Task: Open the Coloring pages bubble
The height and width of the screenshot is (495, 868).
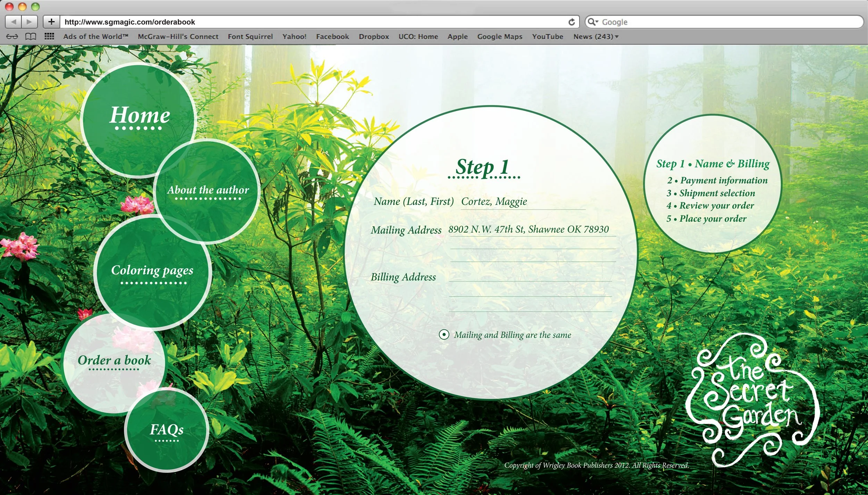Action: (152, 271)
